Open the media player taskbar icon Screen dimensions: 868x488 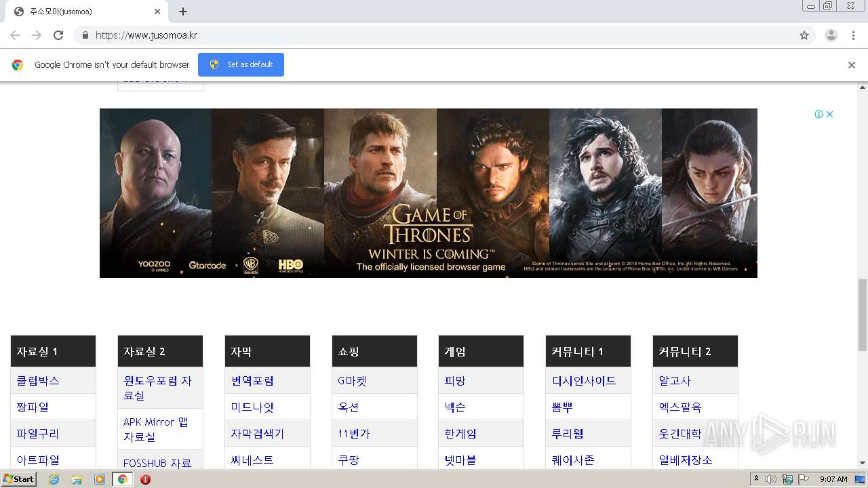pos(100,479)
